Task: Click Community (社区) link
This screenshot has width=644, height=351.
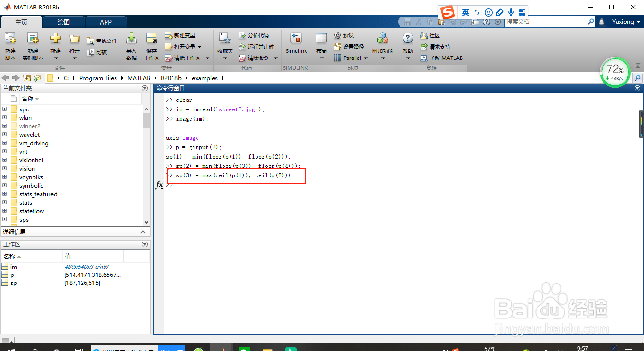Action: pos(430,35)
